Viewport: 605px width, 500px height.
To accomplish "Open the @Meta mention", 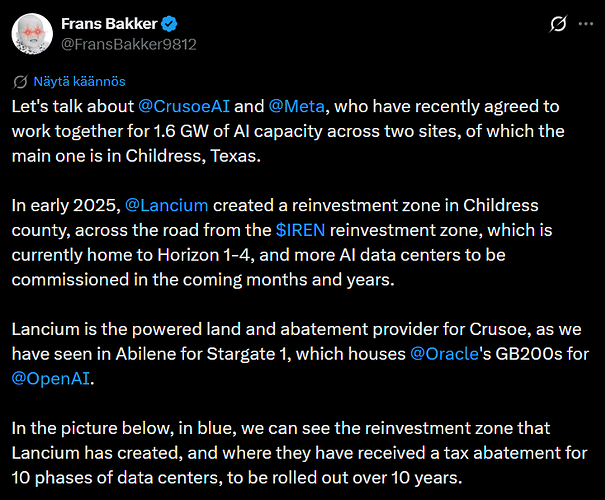I will click(296, 106).
